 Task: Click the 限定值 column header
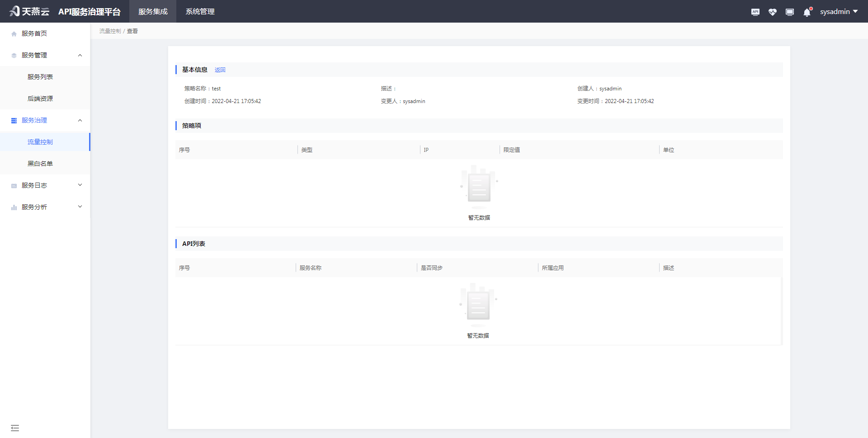[512, 150]
